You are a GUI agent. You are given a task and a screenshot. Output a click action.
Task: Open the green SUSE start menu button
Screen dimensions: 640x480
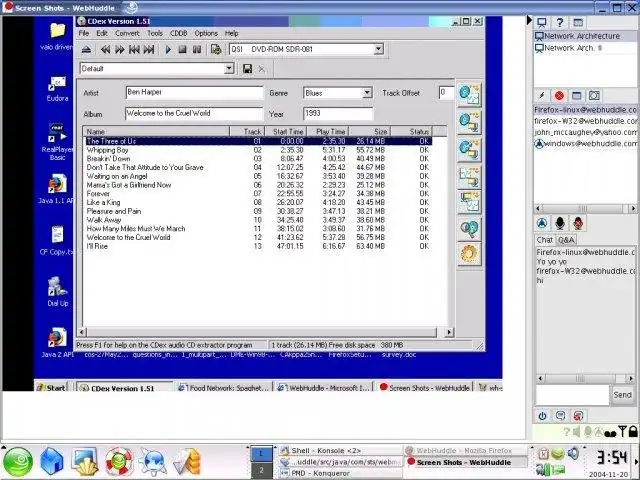(18, 462)
